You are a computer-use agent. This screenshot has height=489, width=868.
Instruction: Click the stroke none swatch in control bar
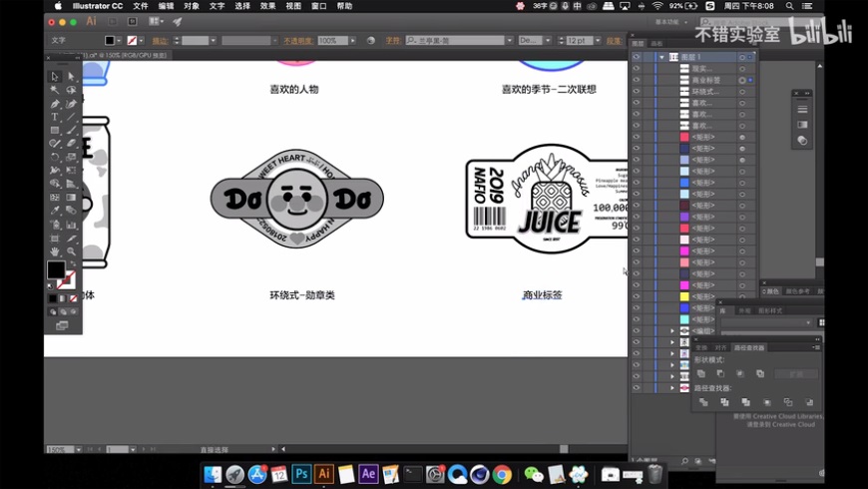(132, 41)
